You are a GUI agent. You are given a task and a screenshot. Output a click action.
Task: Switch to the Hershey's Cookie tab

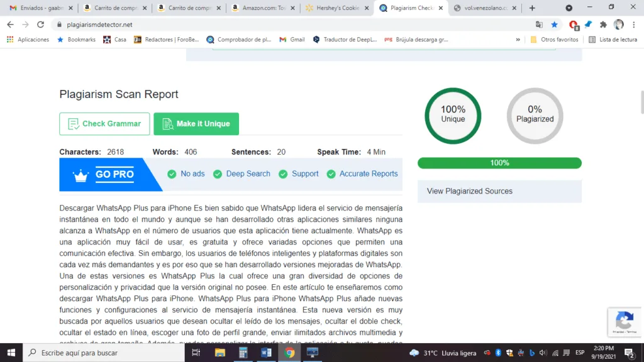(x=336, y=8)
